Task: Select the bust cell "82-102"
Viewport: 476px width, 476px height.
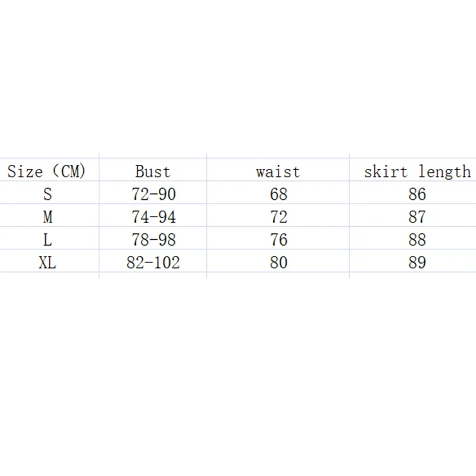Action: tap(153, 262)
